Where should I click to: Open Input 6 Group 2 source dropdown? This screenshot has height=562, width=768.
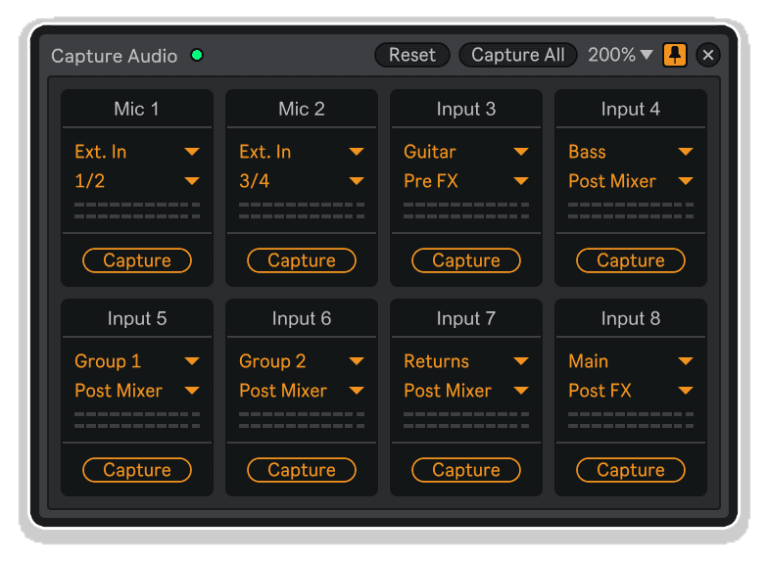click(x=302, y=361)
